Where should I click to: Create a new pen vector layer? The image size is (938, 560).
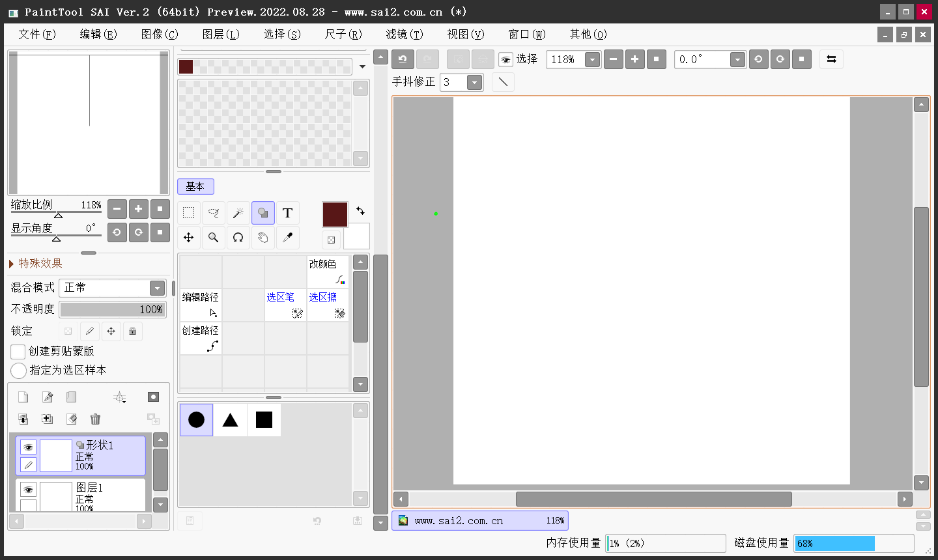48,397
